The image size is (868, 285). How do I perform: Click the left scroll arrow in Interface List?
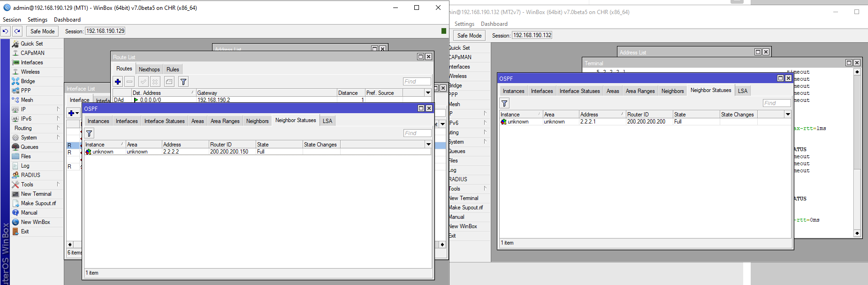tap(70, 245)
